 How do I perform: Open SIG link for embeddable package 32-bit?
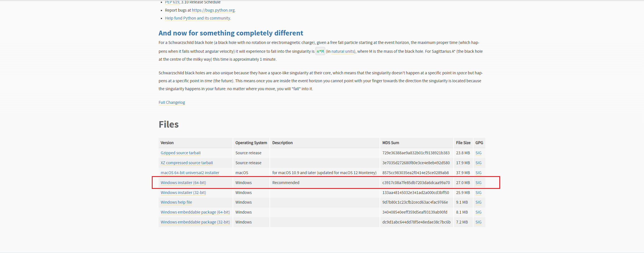click(x=478, y=222)
